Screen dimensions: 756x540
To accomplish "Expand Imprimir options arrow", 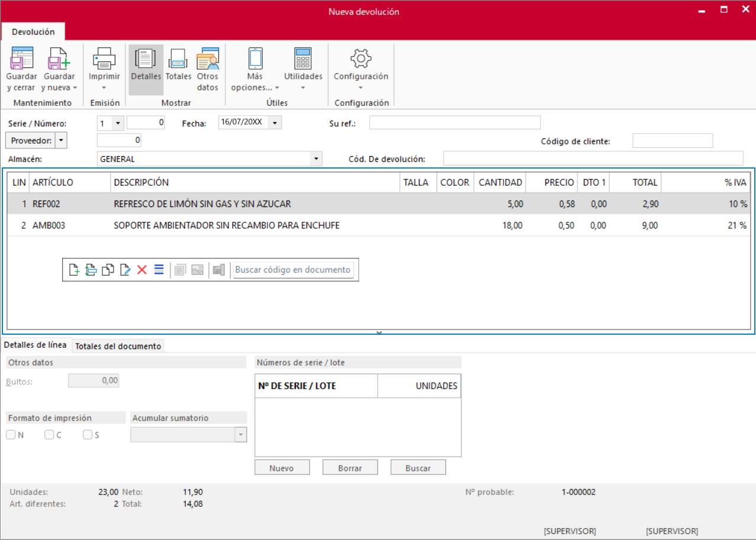I will click(x=104, y=88).
